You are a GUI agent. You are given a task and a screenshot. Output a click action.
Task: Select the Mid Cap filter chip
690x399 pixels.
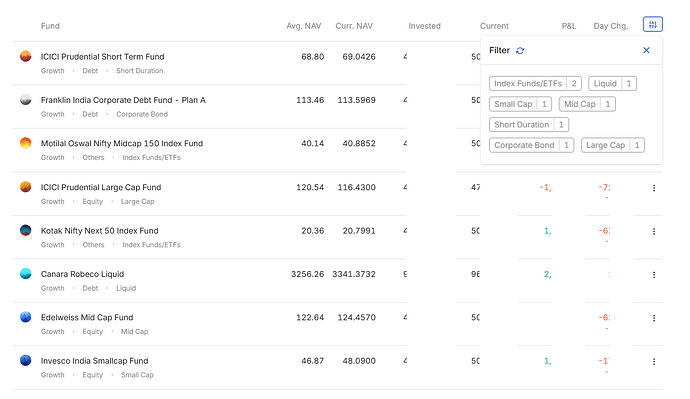point(587,104)
